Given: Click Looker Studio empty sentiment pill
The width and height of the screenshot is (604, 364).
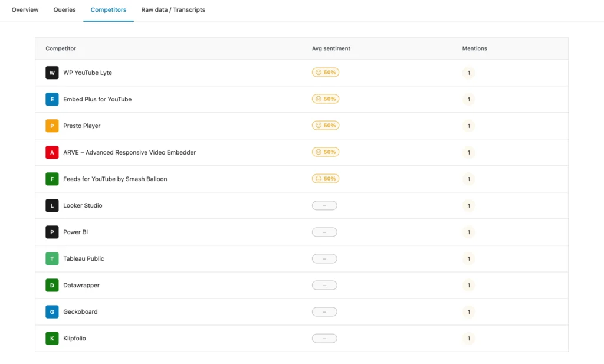Looking at the screenshot, I should click(325, 206).
